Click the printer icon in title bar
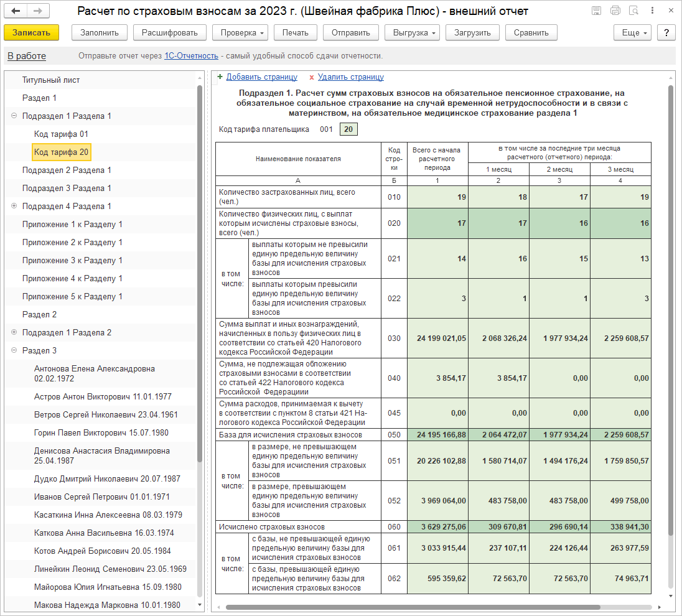Screen dimensions: 682x616 (x=615, y=11)
